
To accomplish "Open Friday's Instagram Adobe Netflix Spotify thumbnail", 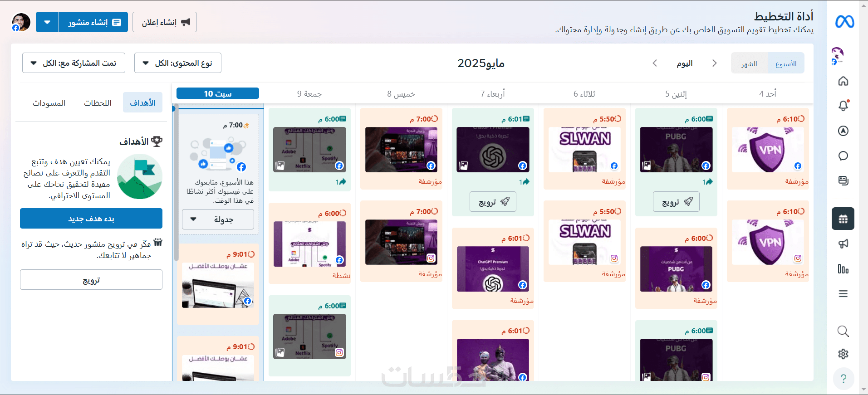I will pos(309,336).
